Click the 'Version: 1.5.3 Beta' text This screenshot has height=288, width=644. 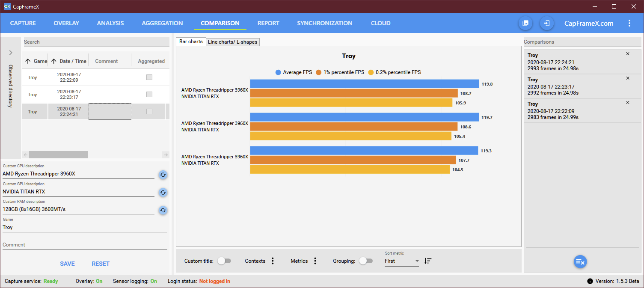tap(617, 281)
